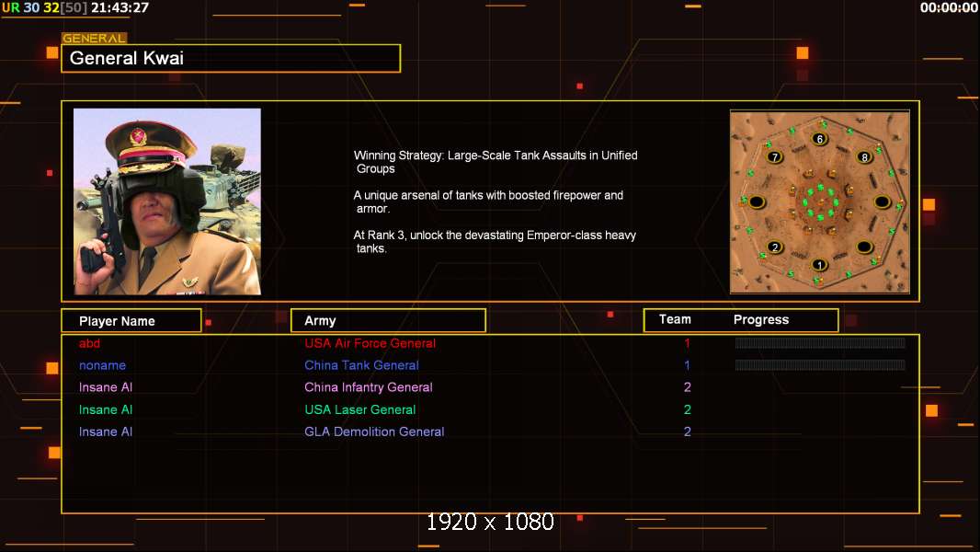Click the Progress column header

[x=761, y=319]
